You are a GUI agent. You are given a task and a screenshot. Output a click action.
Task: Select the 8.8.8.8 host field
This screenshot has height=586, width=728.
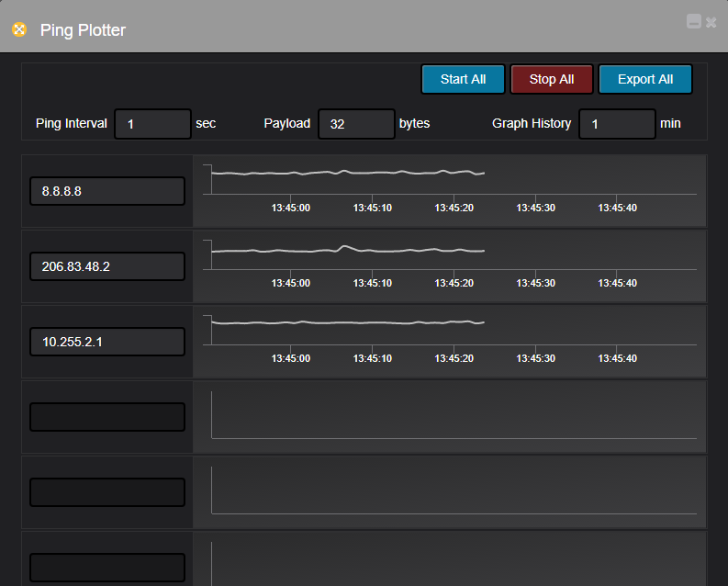107,191
